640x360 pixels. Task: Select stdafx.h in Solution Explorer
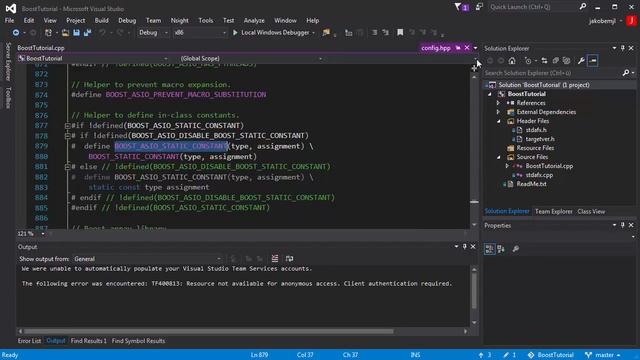536,130
